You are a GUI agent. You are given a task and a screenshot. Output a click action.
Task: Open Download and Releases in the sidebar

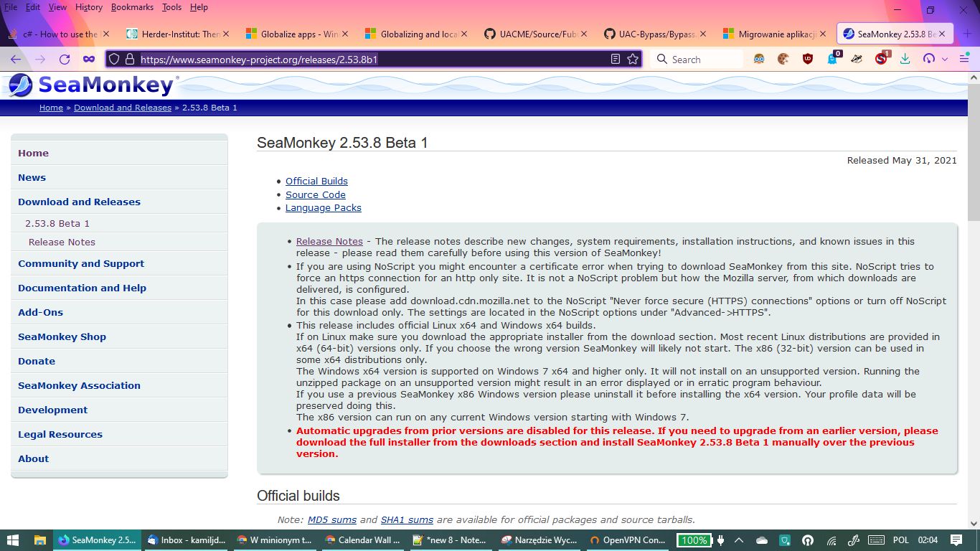[x=119, y=202]
